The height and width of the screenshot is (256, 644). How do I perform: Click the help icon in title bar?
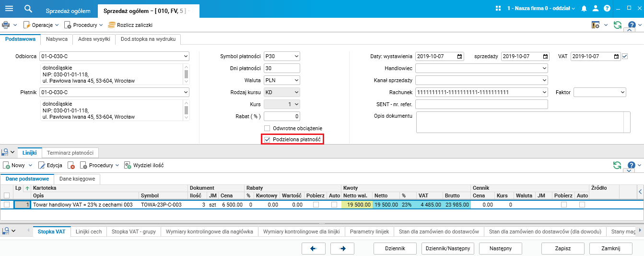point(607,9)
